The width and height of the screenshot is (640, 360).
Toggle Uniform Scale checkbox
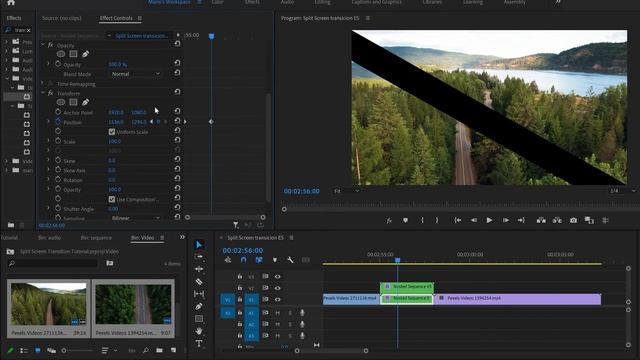[112, 132]
